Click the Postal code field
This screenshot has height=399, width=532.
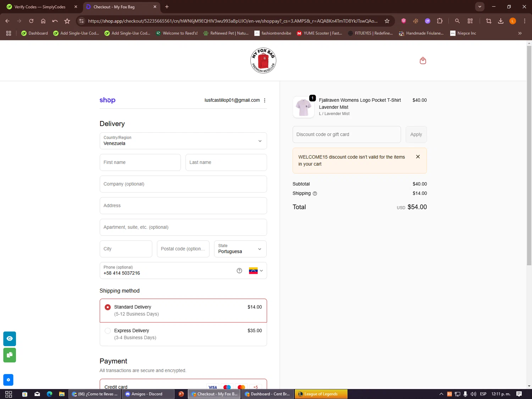click(x=183, y=249)
